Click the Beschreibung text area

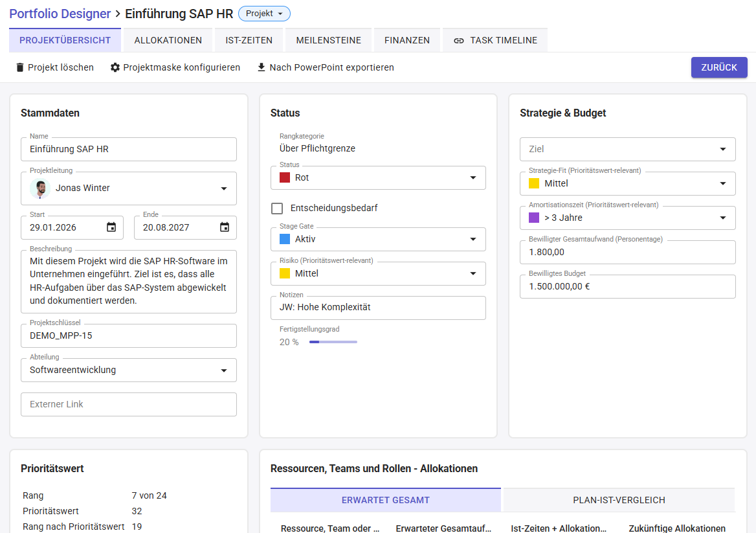point(129,281)
